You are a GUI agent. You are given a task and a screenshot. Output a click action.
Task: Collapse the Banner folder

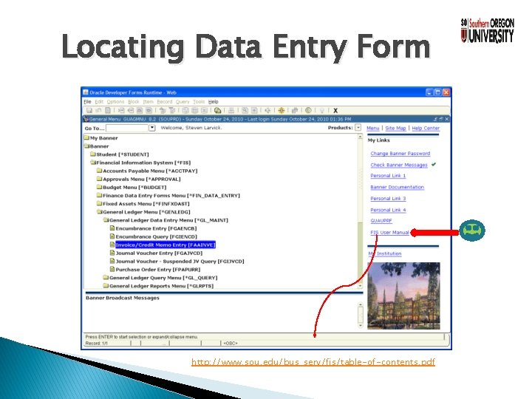[x=86, y=146]
